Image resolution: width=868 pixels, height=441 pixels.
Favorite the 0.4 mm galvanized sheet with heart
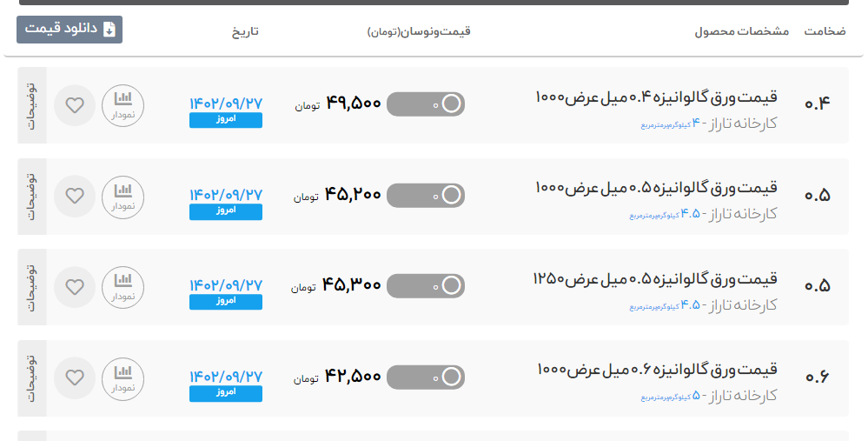point(75,105)
